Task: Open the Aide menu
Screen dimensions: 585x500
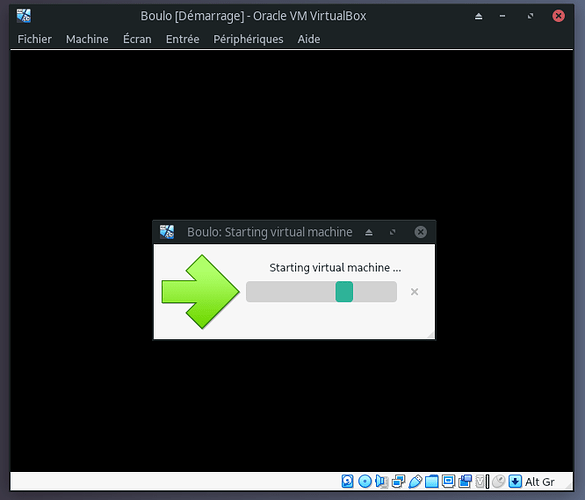Action: pos(309,39)
